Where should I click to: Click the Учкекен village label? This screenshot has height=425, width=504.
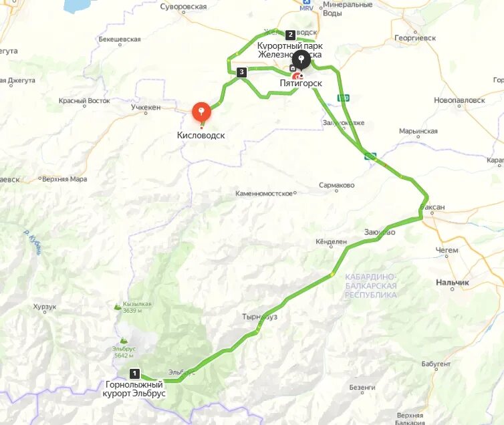pos(146,108)
